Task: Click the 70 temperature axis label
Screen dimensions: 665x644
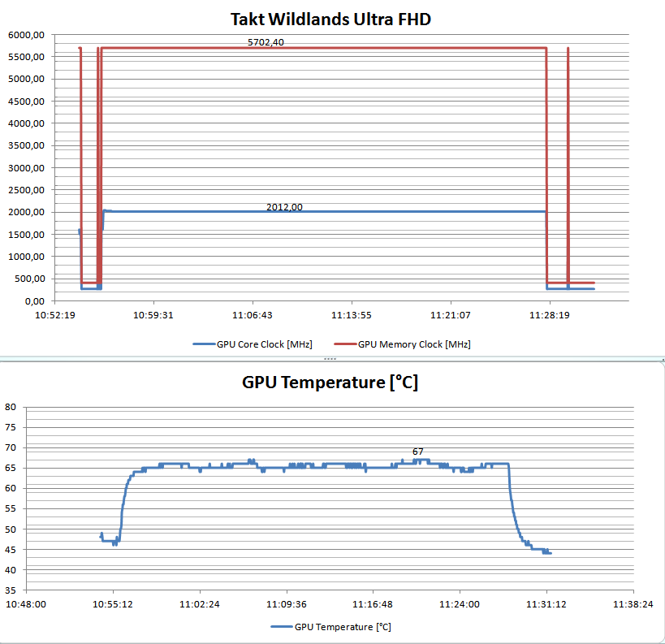Action: tap(11, 447)
